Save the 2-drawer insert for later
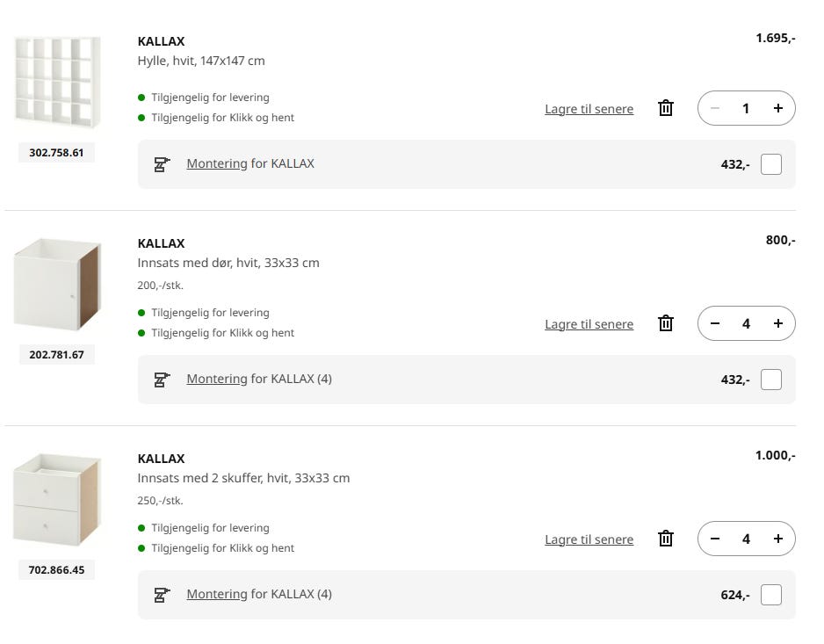The width and height of the screenshot is (824, 644). point(589,540)
